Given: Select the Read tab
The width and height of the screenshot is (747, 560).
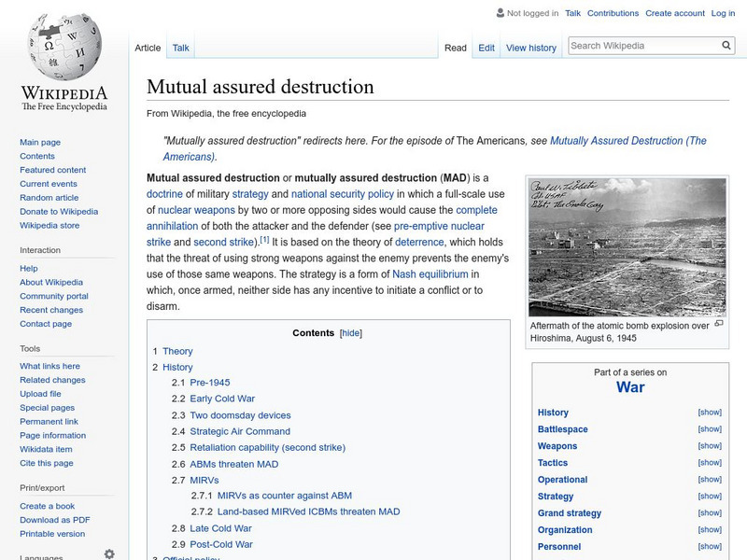Looking at the screenshot, I should coord(456,48).
